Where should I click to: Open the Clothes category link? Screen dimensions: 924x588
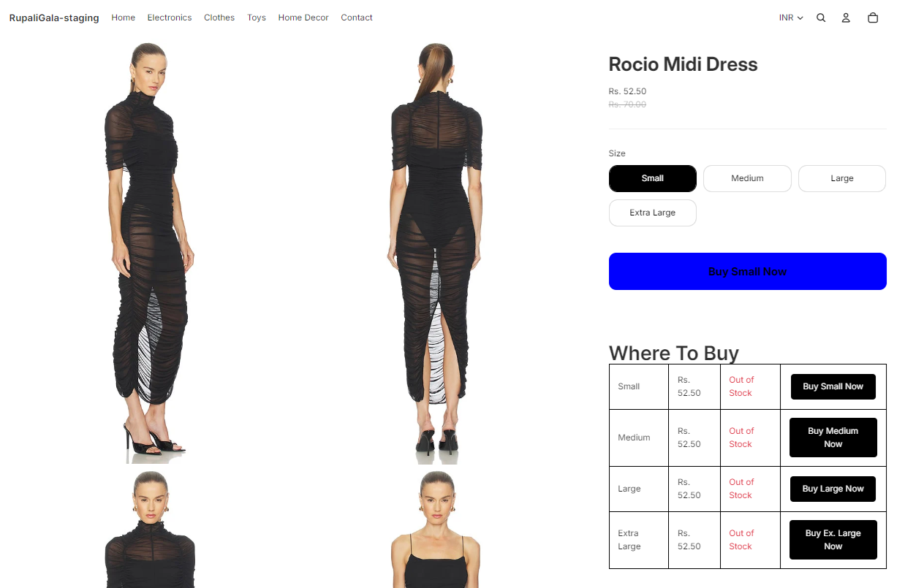pyautogui.click(x=219, y=18)
